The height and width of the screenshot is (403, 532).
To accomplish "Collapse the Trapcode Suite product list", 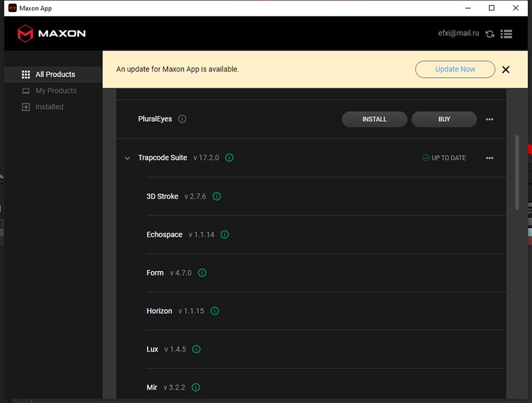I will pos(128,158).
